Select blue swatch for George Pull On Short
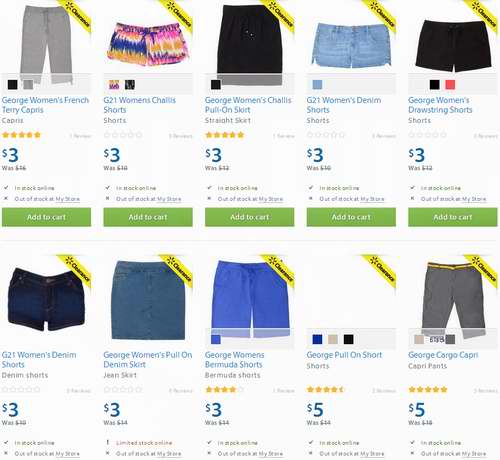 [x=317, y=339]
